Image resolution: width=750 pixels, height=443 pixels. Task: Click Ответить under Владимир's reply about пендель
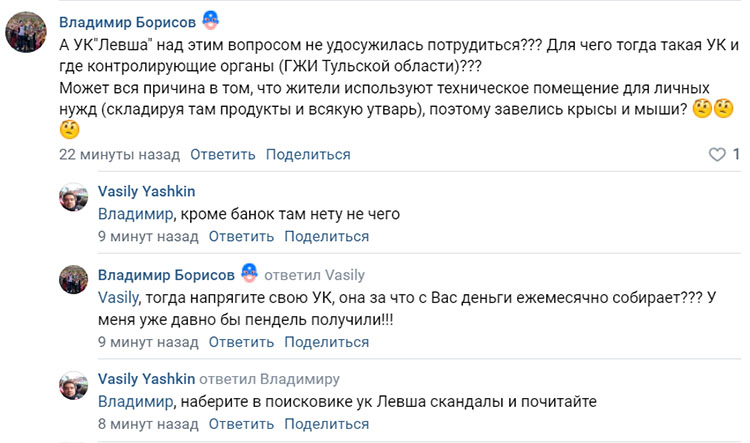click(x=241, y=342)
